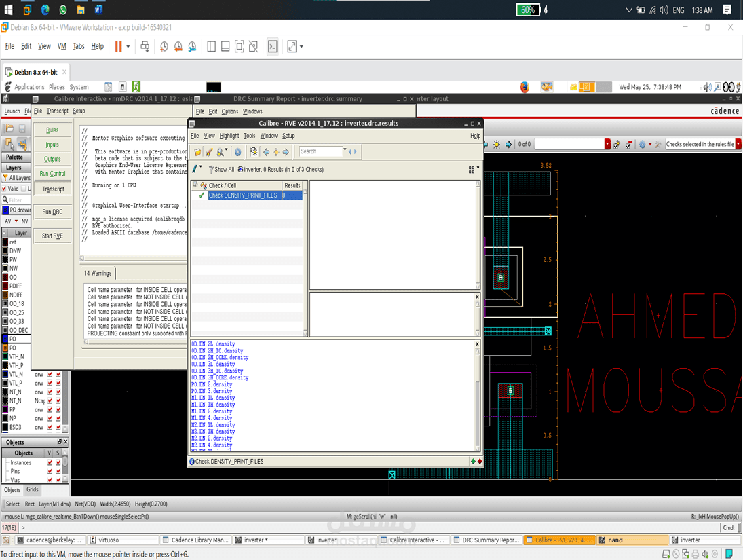743x560 pixels.
Task: Toggle Instances visible checkbox in Objects panel
Action: click(x=50, y=463)
